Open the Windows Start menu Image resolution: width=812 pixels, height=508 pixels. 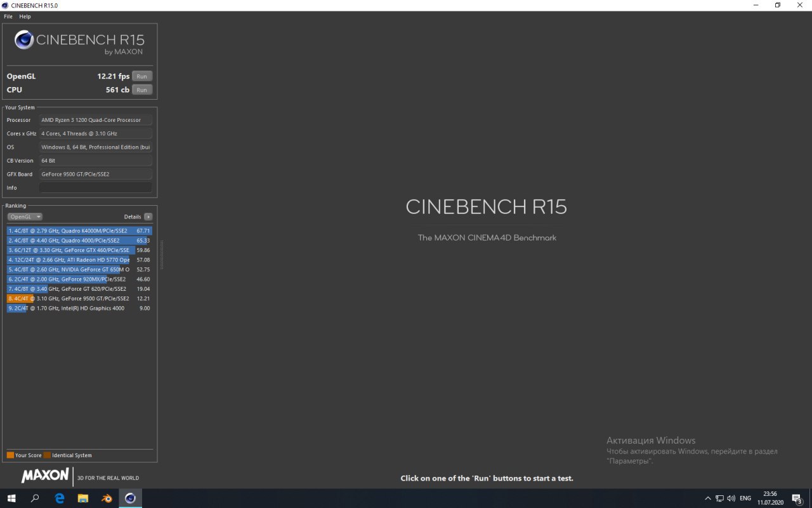(11, 498)
